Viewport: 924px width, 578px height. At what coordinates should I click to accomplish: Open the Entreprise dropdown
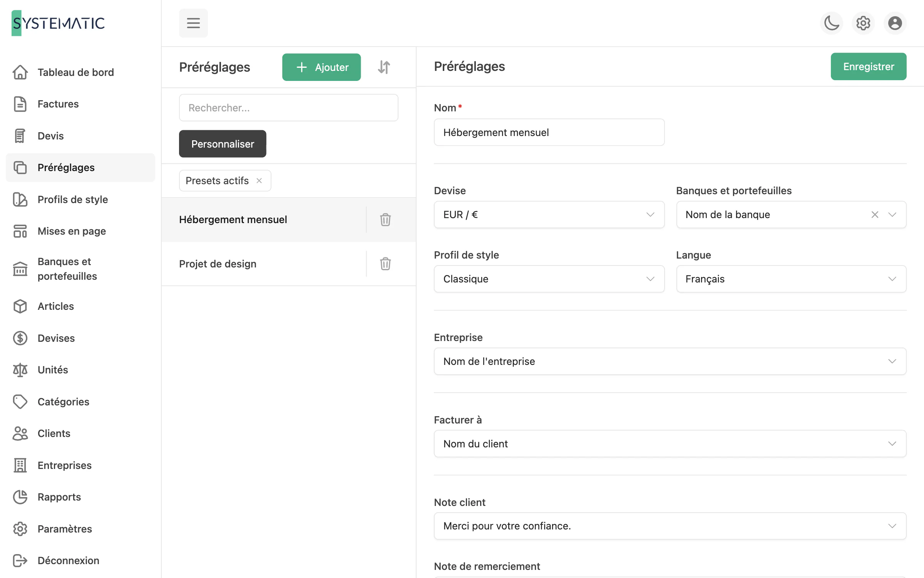tap(670, 361)
